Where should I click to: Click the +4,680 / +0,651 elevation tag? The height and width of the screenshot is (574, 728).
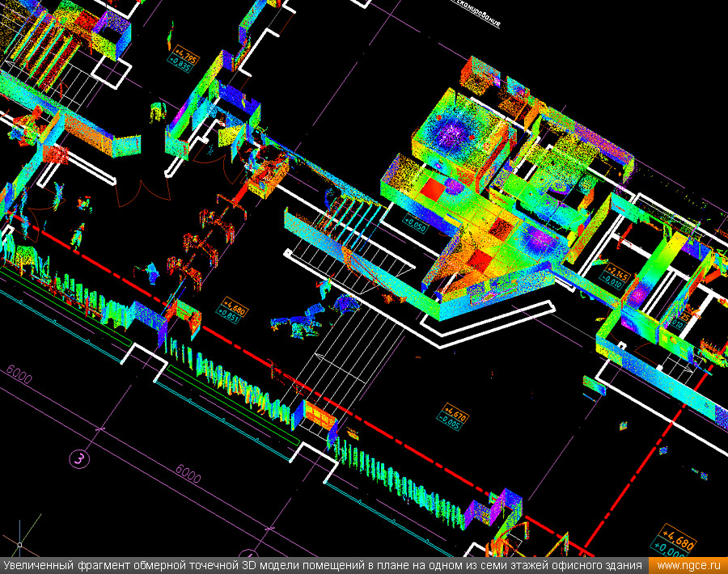pyautogui.click(x=231, y=310)
